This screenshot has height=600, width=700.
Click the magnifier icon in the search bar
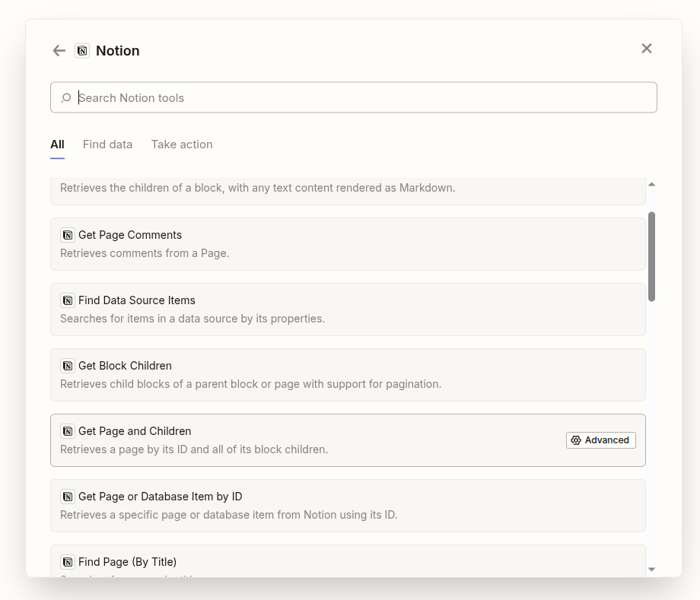[66, 97]
